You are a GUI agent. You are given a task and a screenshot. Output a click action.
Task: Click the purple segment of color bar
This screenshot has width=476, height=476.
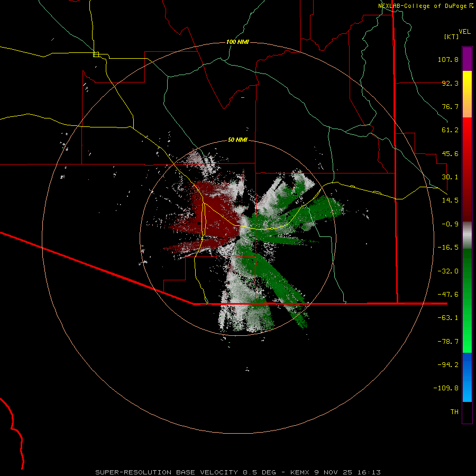pyautogui.click(x=467, y=59)
